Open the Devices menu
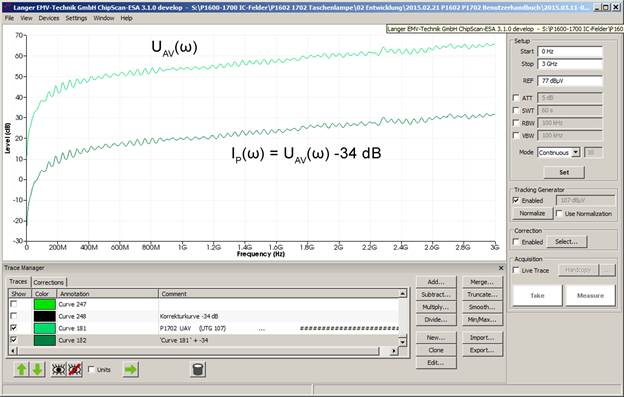This screenshot has width=624, height=397. tap(49, 18)
